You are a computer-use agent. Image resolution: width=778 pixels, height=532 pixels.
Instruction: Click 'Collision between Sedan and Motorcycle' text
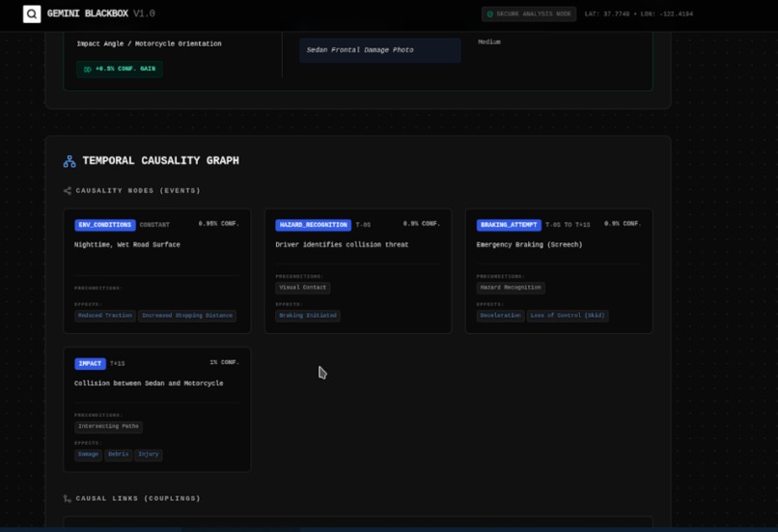(149, 383)
